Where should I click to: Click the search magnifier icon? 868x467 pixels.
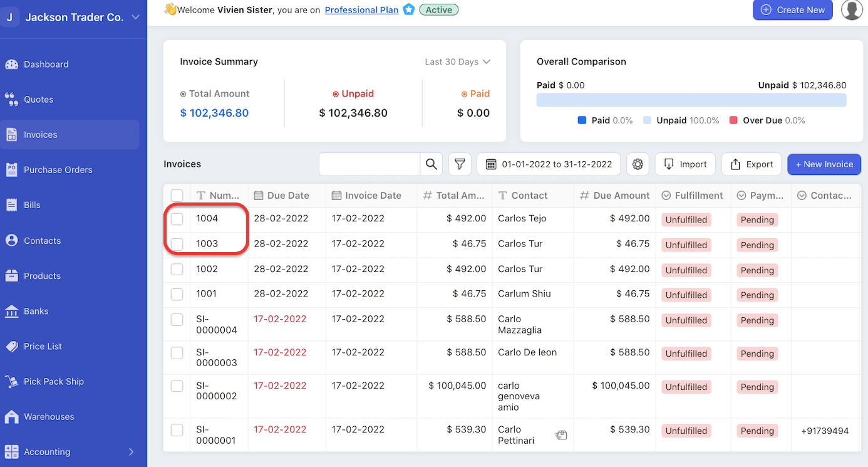(431, 164)
